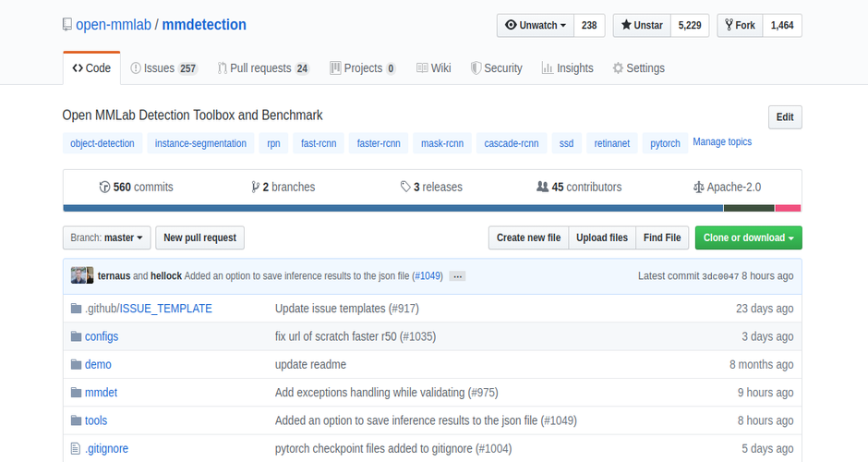Click the contributors people icon
Screen dimensions: 868x462
click(543, 187)
